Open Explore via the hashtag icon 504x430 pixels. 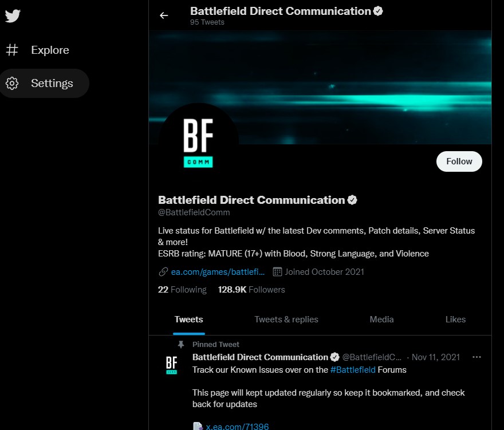click(12, 50)
